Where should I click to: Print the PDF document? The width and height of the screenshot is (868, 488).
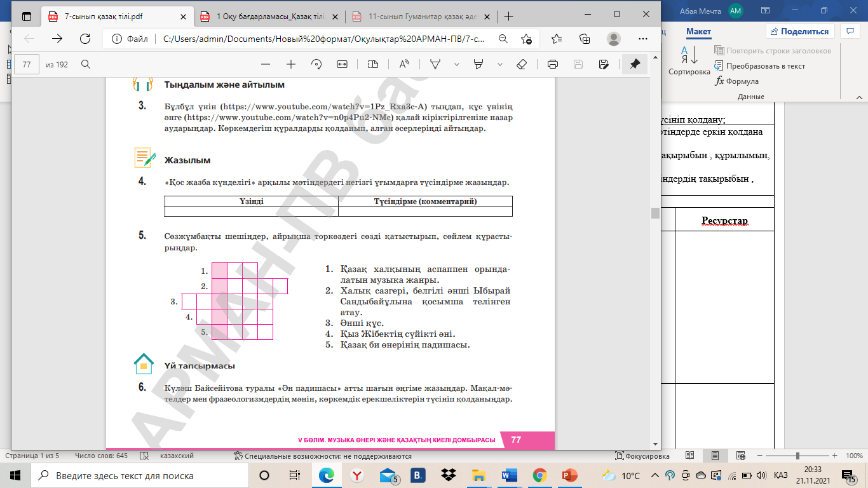(553, 64)
